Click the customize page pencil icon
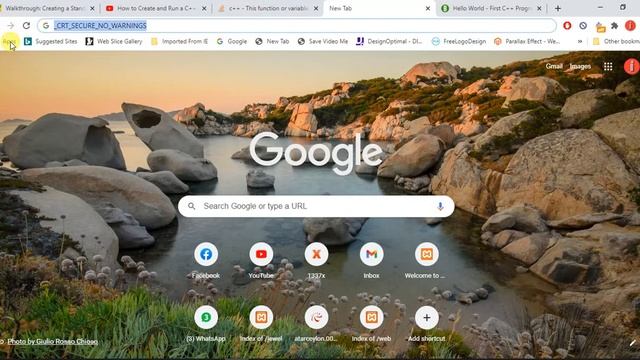640x360 pixels. [633, 343]
